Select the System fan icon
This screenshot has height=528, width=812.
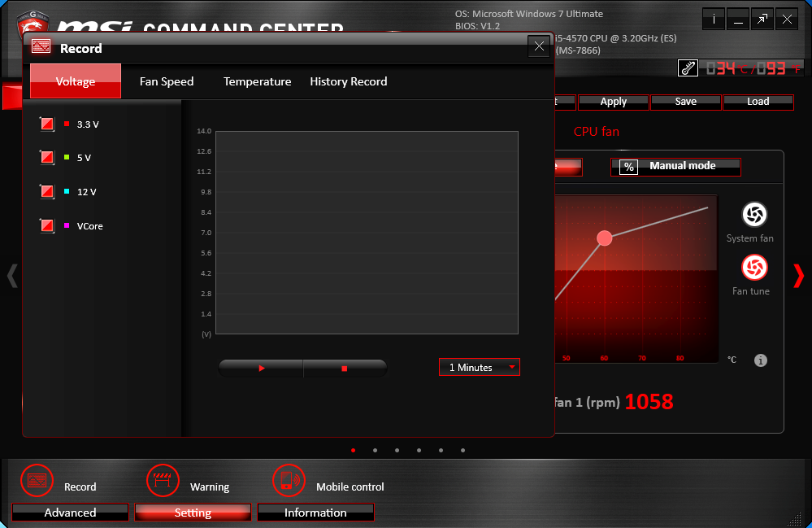[x=754, y=215]
